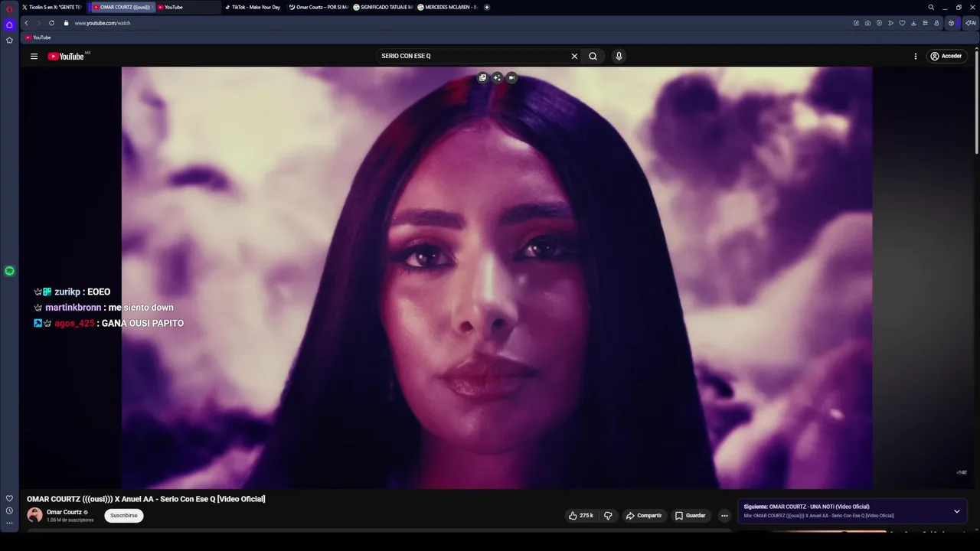Open the camera icon above the video
Viewport: 980px width, 551px height.
(511, 77)
